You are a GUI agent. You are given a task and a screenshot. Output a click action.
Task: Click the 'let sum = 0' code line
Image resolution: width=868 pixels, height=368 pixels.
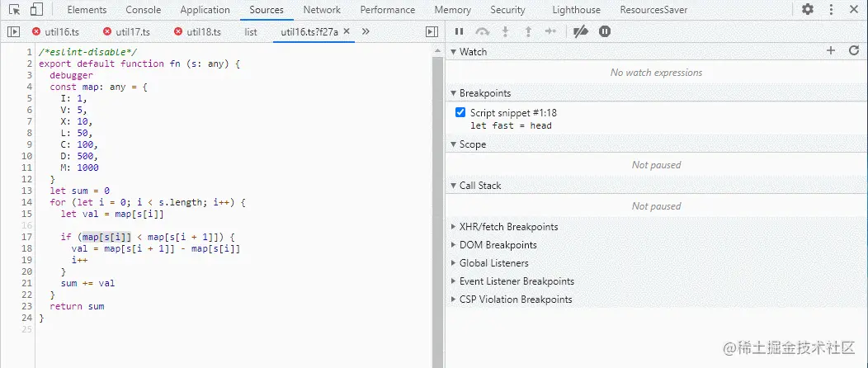(80, 191)
